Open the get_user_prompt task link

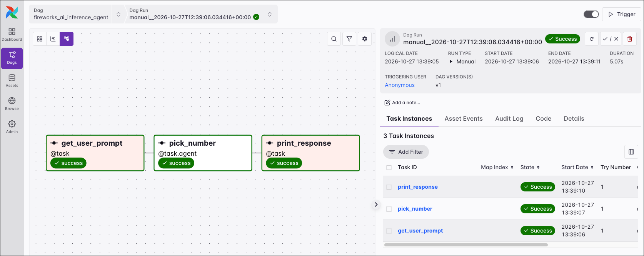click(420, 231)
